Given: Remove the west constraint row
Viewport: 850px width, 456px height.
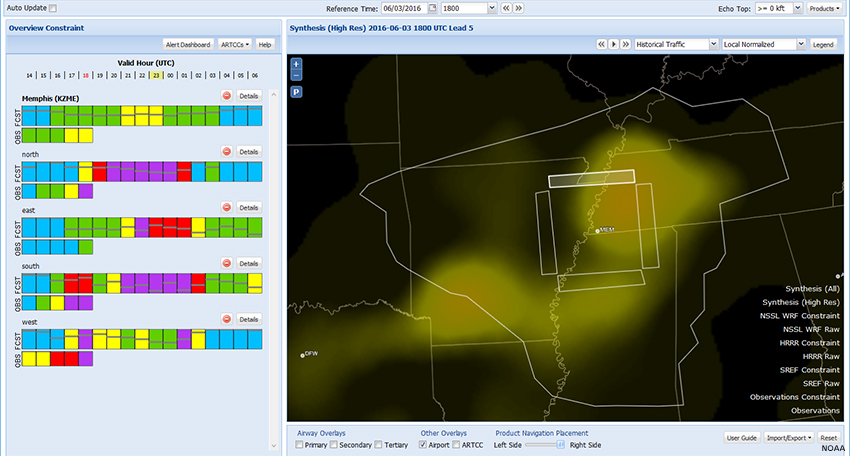Looking at the screenshot, I should 227,319.
